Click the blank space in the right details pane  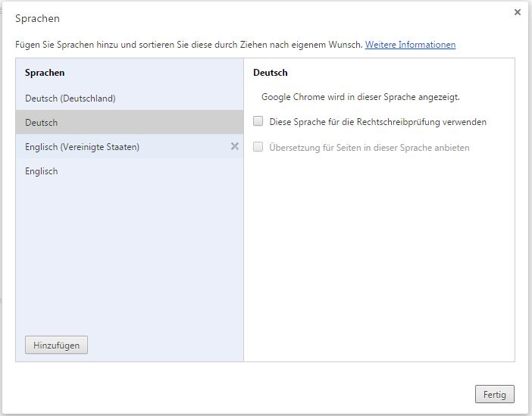pyautogui.click(x=379, y=258)
